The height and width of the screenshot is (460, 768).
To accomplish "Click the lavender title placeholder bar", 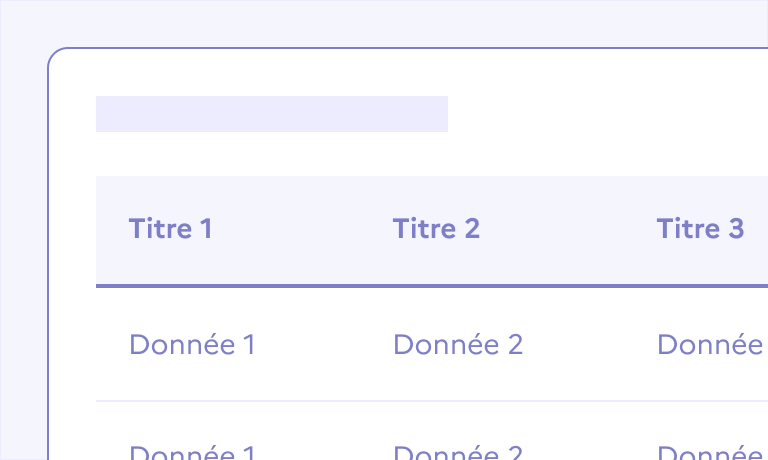I will [x=271, y=114].
